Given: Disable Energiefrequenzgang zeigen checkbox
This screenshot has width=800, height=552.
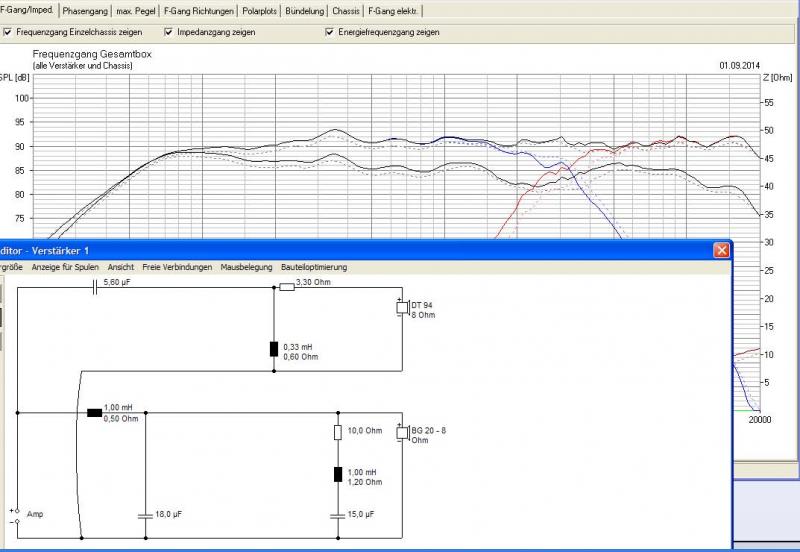Looking at the screenshot, I should [329, 32].
